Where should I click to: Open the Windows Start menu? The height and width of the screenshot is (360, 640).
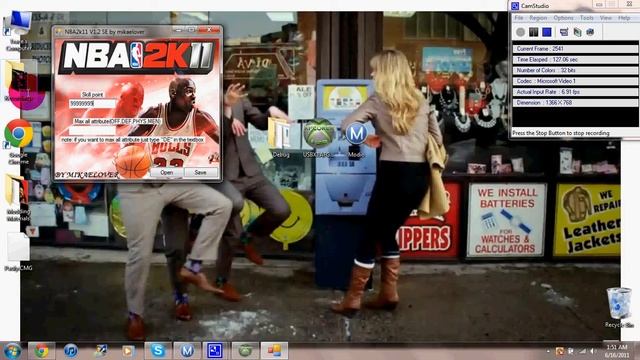pos(13,351)
